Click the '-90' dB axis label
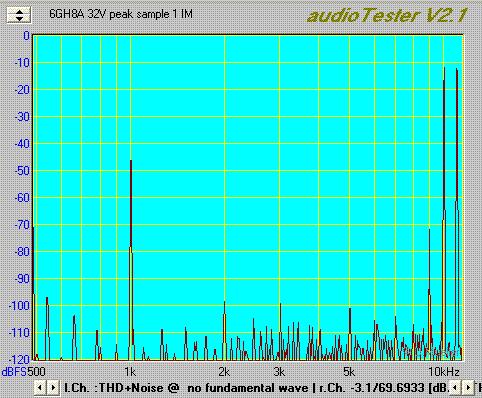Image resolution: width=482 pixels, height=398 pixels. [x=22, y=279]
